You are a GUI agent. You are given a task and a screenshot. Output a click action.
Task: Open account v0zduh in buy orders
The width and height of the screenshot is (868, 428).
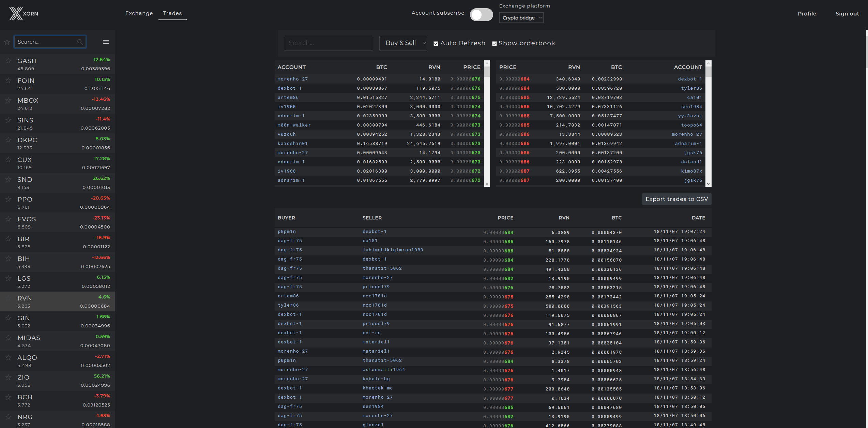click(x=287, y=134)
